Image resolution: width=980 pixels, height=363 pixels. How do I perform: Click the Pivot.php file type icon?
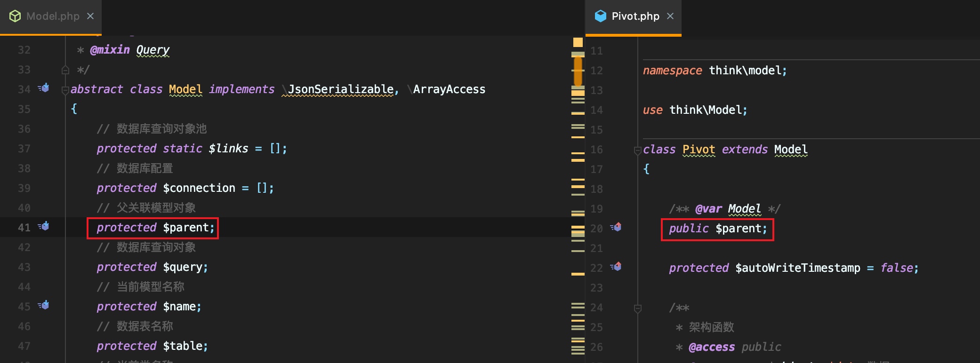601,16
